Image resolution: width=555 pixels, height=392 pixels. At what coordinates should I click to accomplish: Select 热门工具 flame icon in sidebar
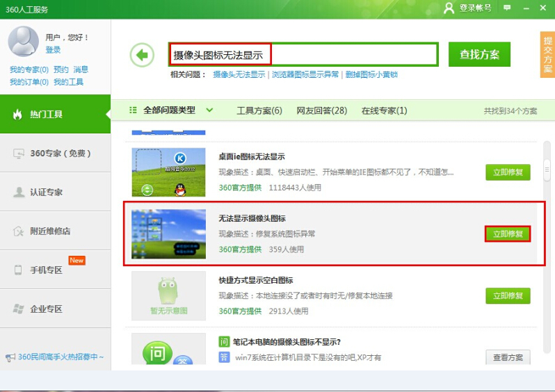coord(17,114)
